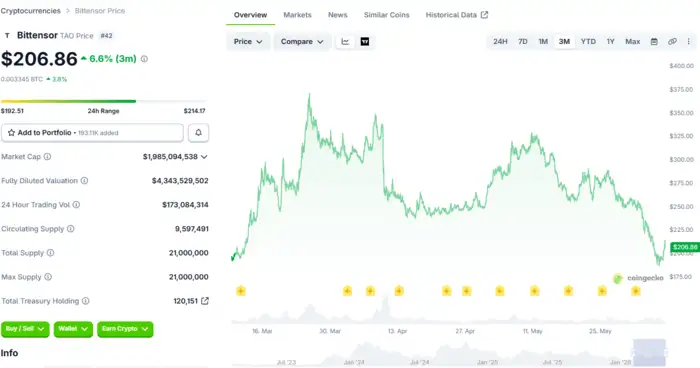Open the calendar date range picker
Viewport: 700px width, 368px height.
click(654, 42)
